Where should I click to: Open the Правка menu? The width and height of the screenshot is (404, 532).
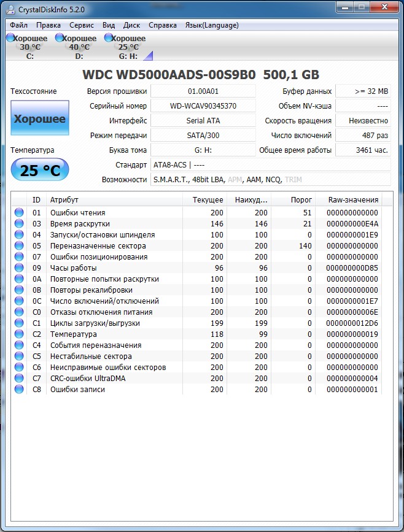coord(49,25)
